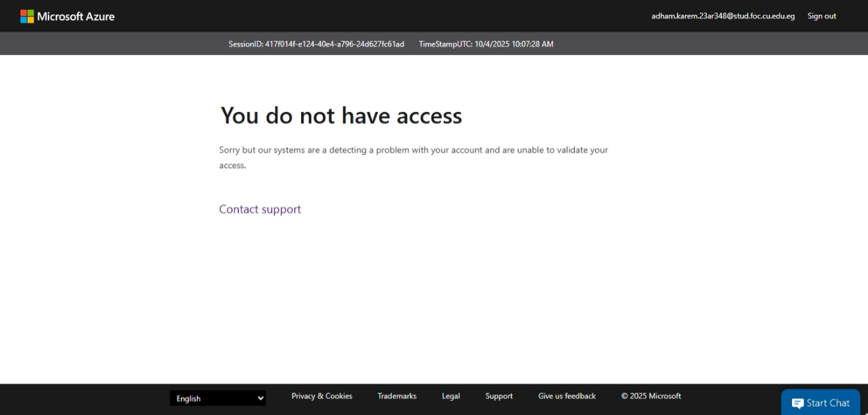The height and width of the screenshot is (415, 868).
Task: Go to the Support page
Action: click(499, 396)
